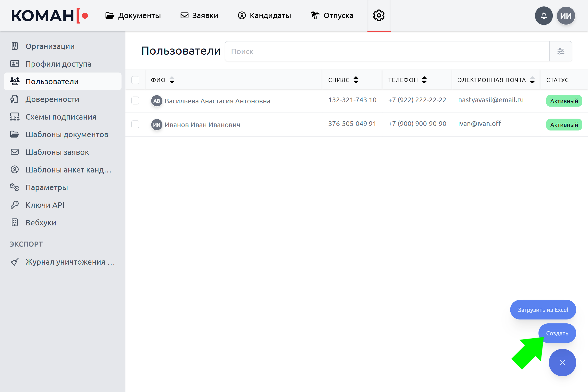Click the Загрузить из Excel button
The height and width of the screenshot is (392, 588).
tap(543, 310)
